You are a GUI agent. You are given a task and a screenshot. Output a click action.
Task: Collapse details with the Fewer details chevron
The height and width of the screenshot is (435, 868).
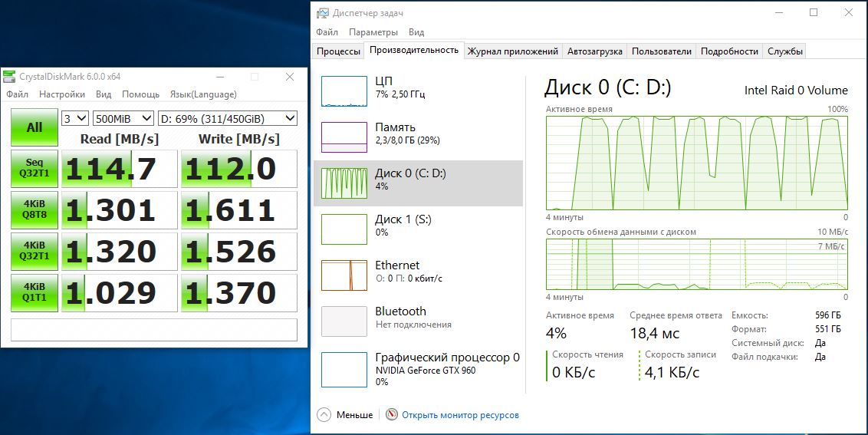click(x=324, y=415)
